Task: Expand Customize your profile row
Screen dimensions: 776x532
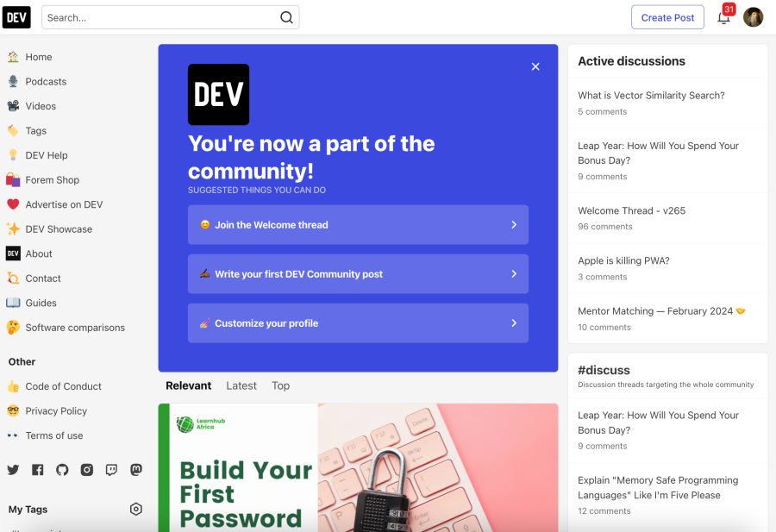Action: (x=358, y=323)
